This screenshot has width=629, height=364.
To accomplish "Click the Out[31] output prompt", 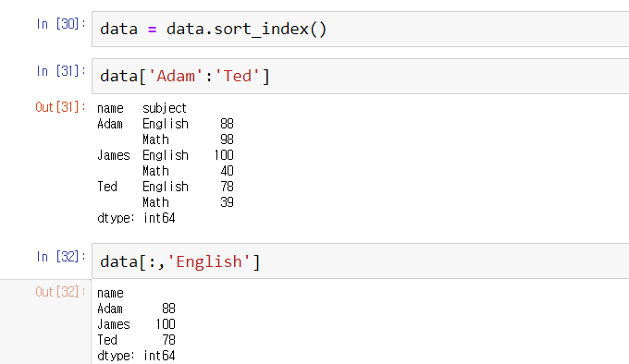I will click(x=60, y=107).
